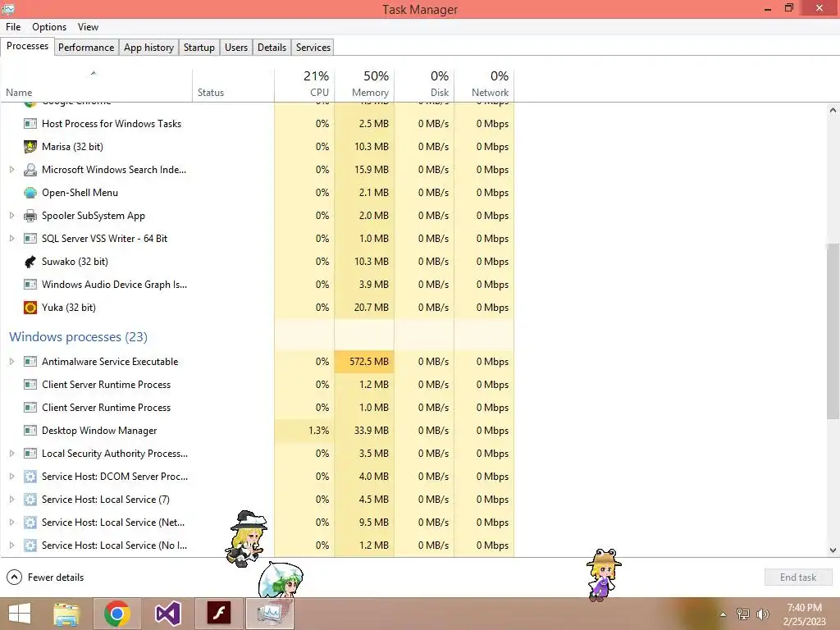Click the volume speaker tray icon
Viewport: 840px width, 630px height.
[763, 614]
